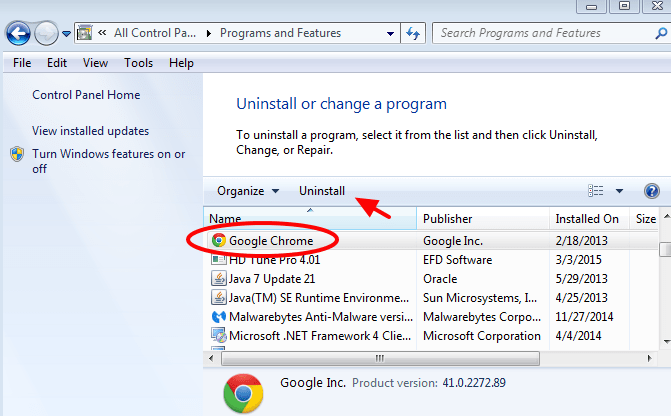Viewport: 671px width, 416px height.
Task: Click the shield icon beside Windows features
Action: click(x=17, y=154)
